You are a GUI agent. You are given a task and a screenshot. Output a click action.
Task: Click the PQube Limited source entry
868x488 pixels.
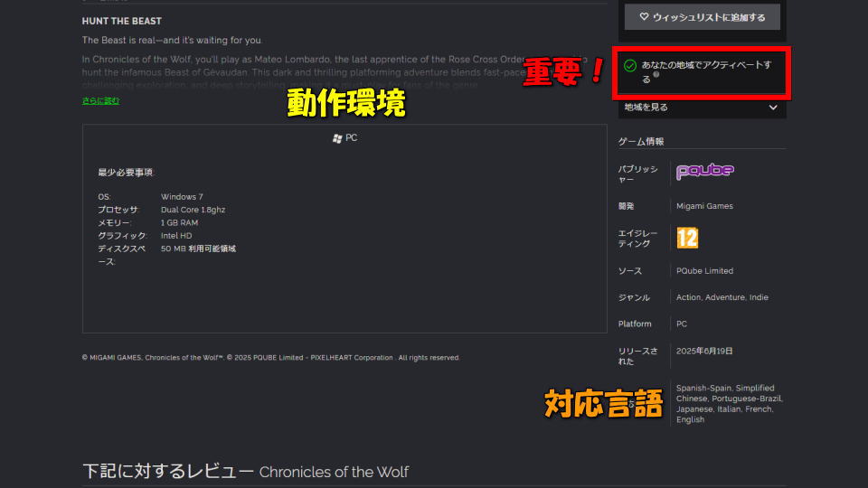coord(704,270)
